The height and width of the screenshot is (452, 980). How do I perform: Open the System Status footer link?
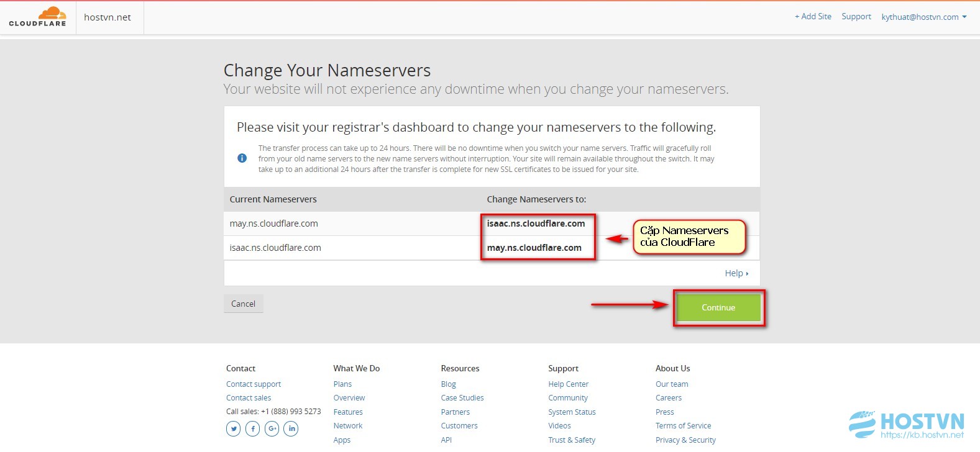click(x=572, y=412)
